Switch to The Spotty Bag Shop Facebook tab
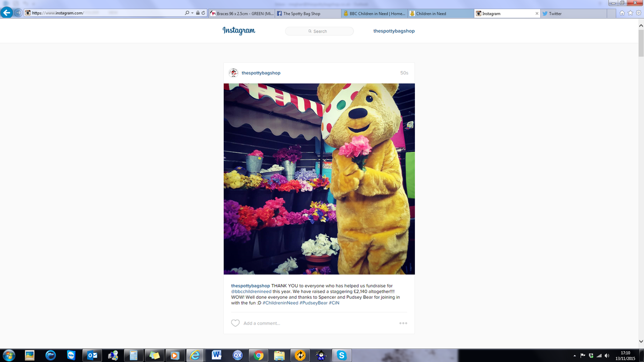This screenshot has width=644, height=362. (x=307, y=13)
